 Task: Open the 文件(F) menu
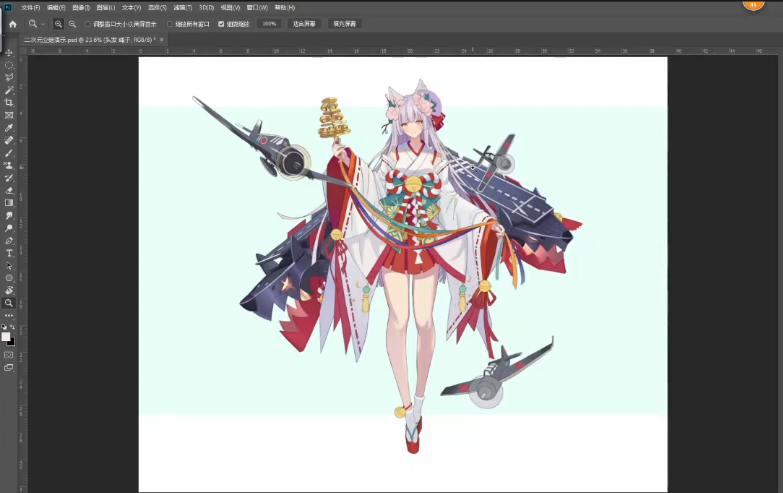tap(30, 7)
